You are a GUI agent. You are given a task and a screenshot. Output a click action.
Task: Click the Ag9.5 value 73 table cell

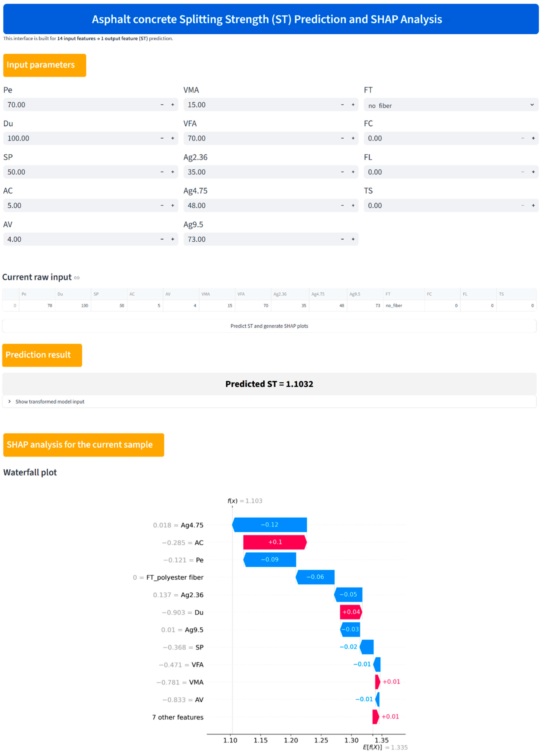pos(365,306)
